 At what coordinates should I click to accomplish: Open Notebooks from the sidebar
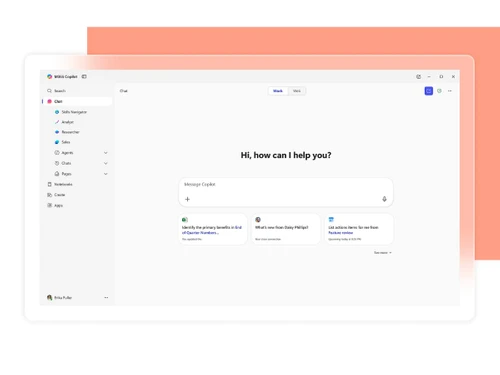point(60,184)
